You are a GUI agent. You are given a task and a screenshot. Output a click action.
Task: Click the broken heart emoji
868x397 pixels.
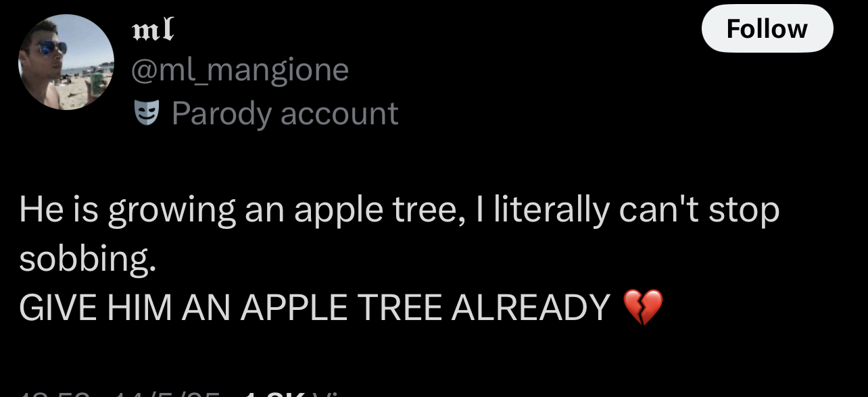click(x=642, y=307)
